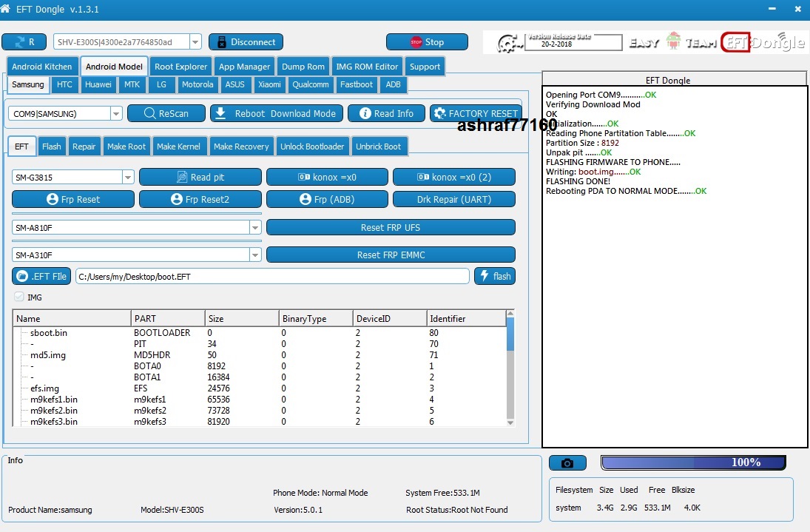
Task: Expand the SM-A810F model dropdown
Action: point(255,227)
